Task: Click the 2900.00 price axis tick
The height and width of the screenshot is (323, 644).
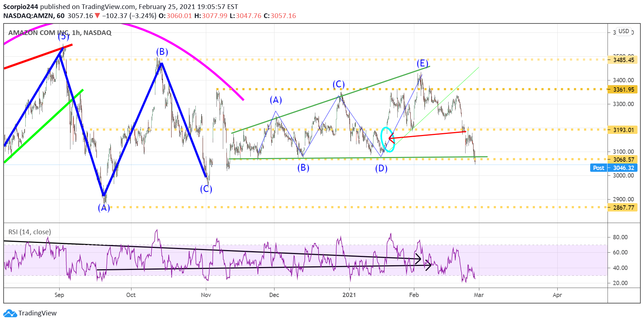Action: click(x=623, y=199)
